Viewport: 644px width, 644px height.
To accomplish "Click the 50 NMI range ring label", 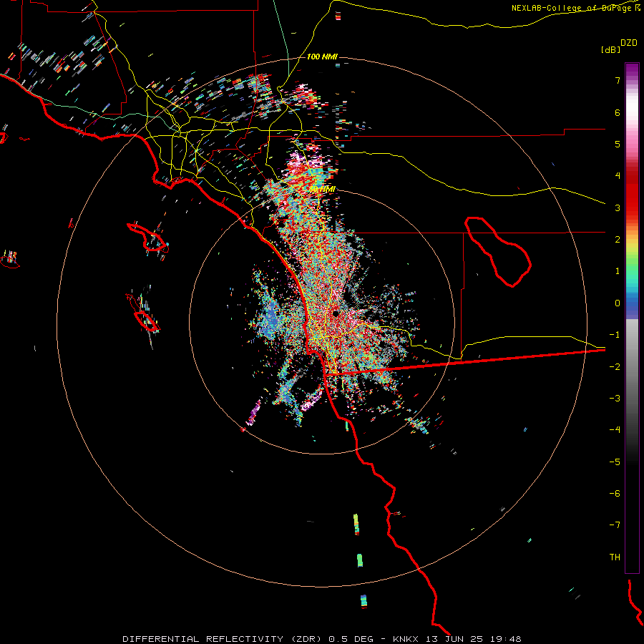I will tap(322, 189).
